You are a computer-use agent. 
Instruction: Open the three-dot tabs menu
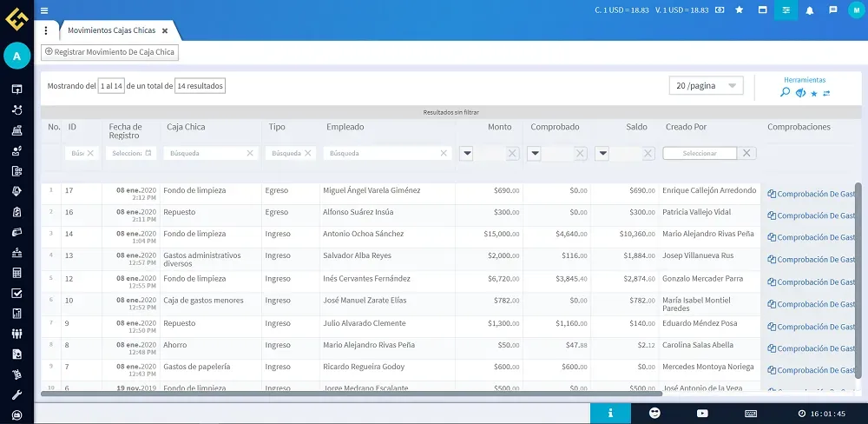(x=46, y=30)
